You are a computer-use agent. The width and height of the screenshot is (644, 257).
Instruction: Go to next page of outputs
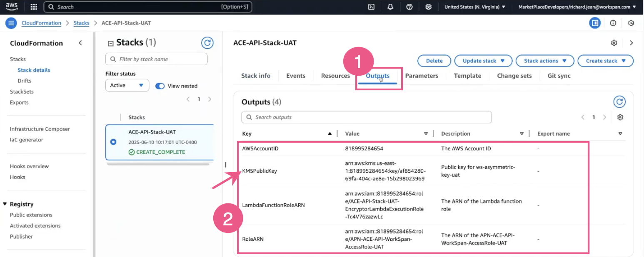[x=604, y=117]
